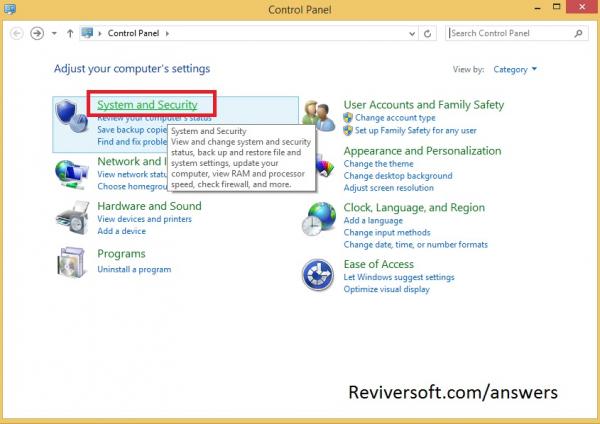Click the Programs disc box icon
The height and width of the screenshot is (424, 600).
(x=71, y=263)
